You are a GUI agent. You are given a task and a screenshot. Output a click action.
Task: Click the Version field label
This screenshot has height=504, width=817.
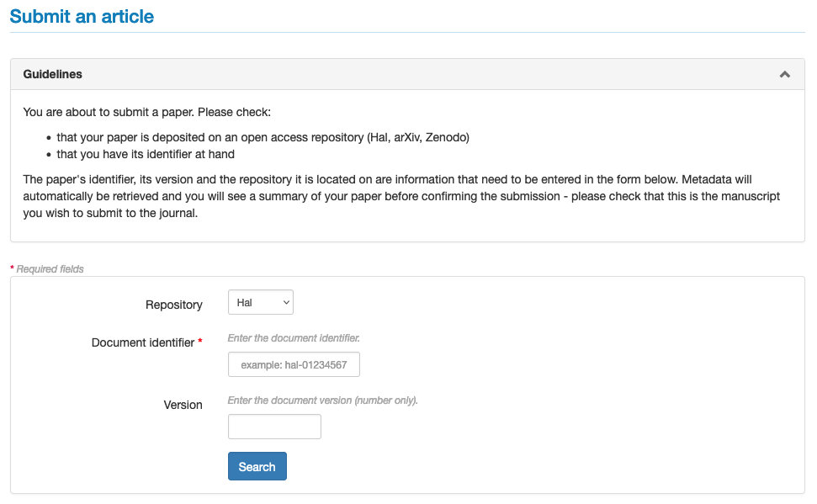pyautogui.click(x=183, y=405)
